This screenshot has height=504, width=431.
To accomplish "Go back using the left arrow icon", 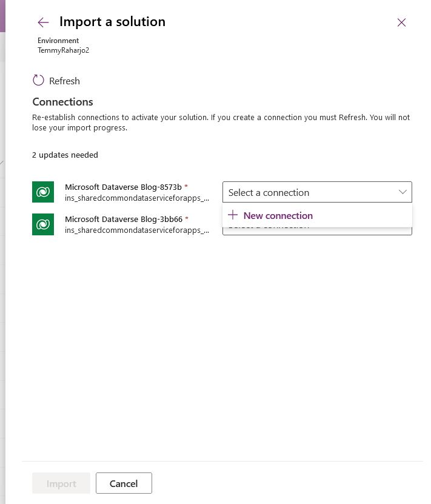I will click(x=43, y=22).
